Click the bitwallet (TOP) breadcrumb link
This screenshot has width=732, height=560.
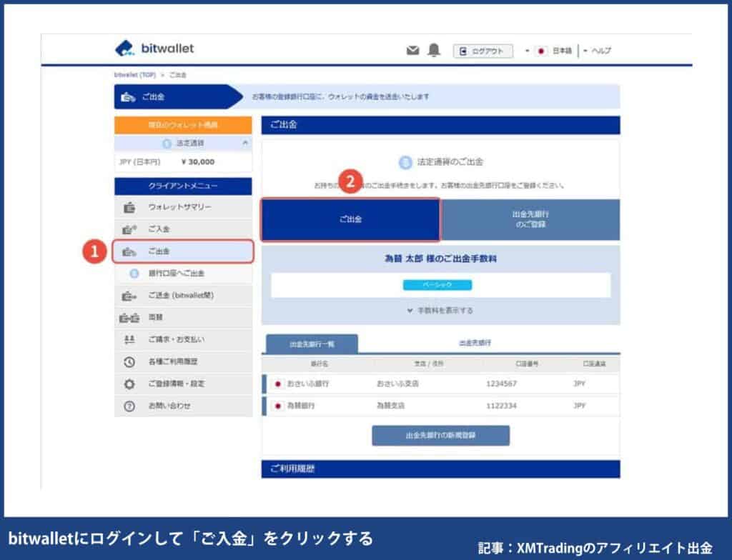134,75
